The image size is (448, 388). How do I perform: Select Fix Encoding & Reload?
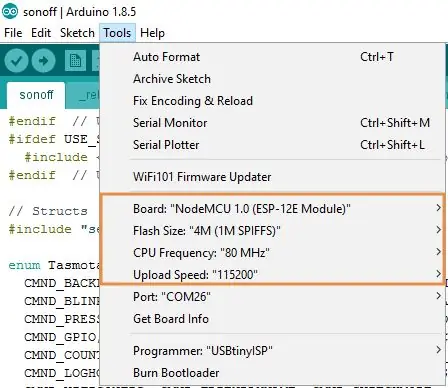coord(273,101)
